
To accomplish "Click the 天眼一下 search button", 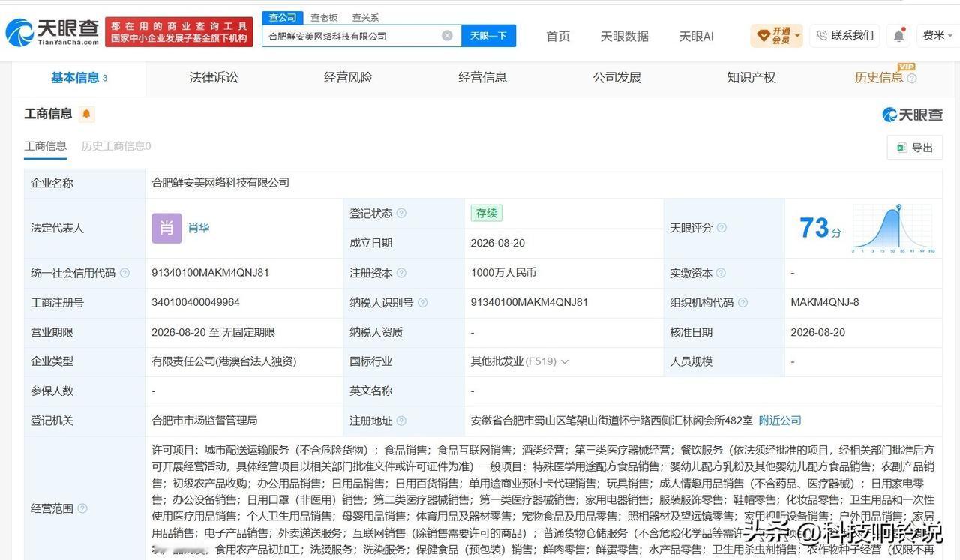I will click(x=488, y=36).
